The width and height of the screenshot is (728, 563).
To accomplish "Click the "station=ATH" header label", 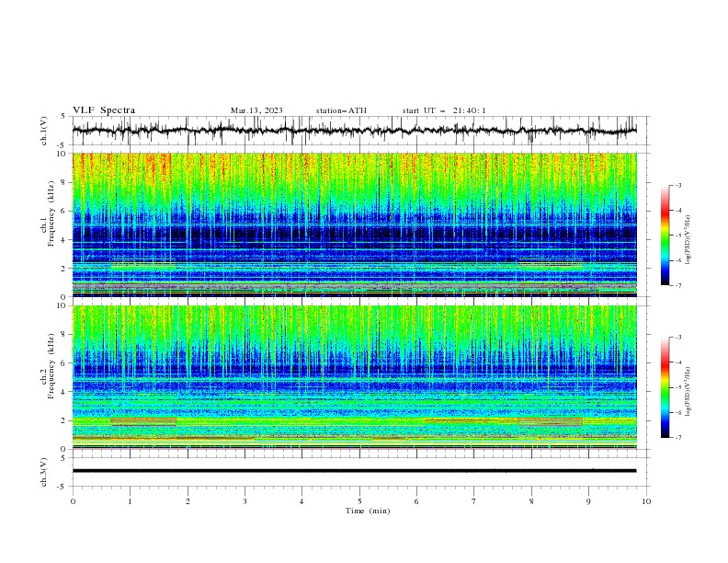I will pyautogui.click(x=341, y=110).
